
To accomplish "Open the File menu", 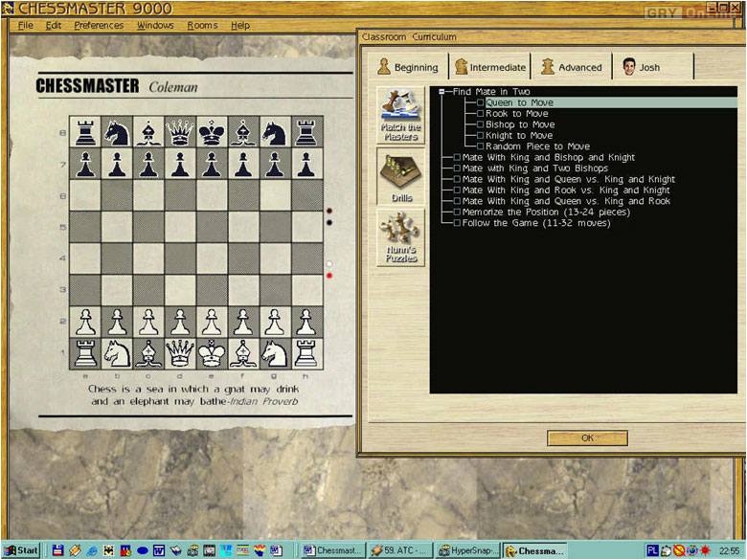I will tap(25, 25).
